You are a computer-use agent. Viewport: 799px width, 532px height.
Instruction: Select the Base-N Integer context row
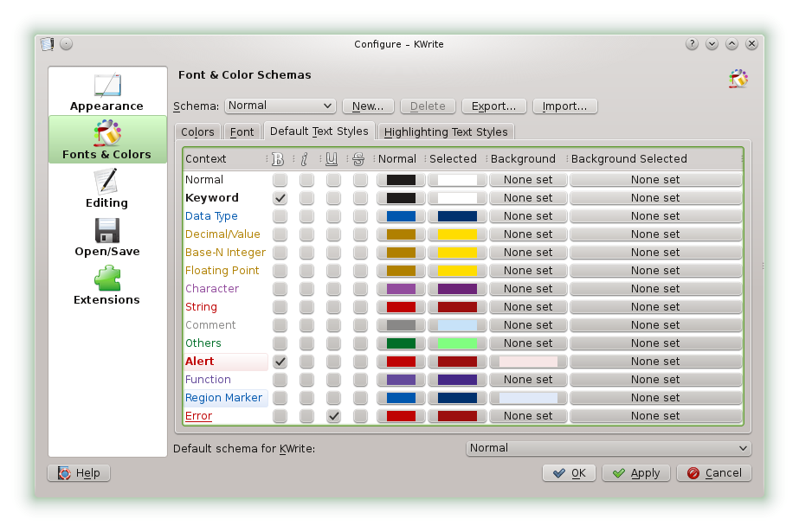pyautogui.click(x=226, y=253)
